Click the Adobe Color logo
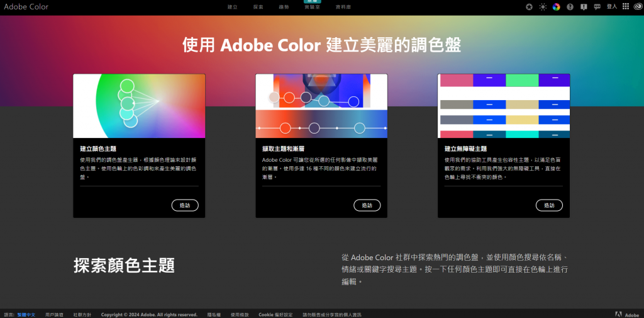 pos(26,6)
